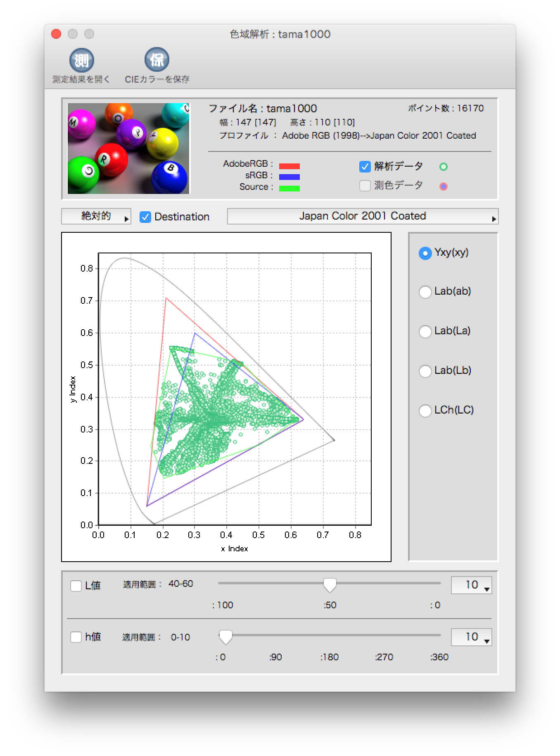The height and width of the screenshot is (756, 560).
Task: Click the ファイル名 : tama1000 text
Action: pyautogui.click(x=263, y=109)
